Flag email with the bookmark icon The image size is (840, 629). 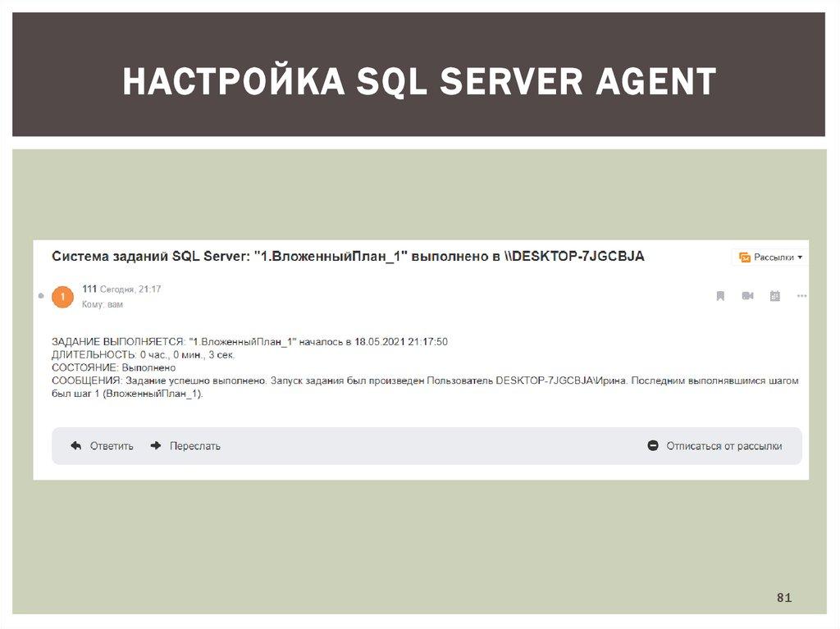click(x=720, y=296)
